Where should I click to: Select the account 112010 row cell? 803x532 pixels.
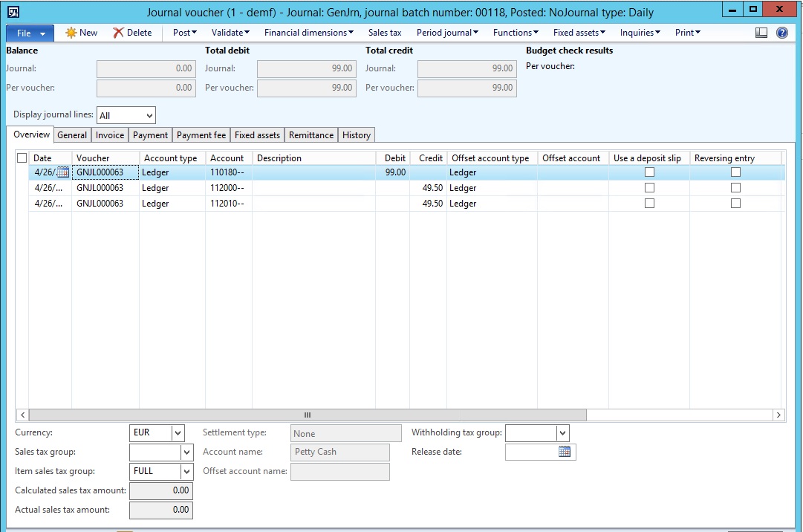coord(227,204)
